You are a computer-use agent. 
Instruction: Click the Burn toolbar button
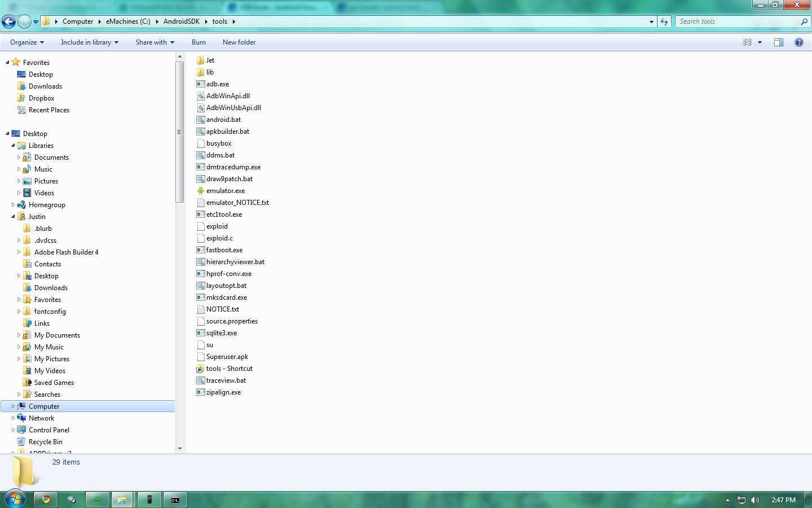coord(198,42)
